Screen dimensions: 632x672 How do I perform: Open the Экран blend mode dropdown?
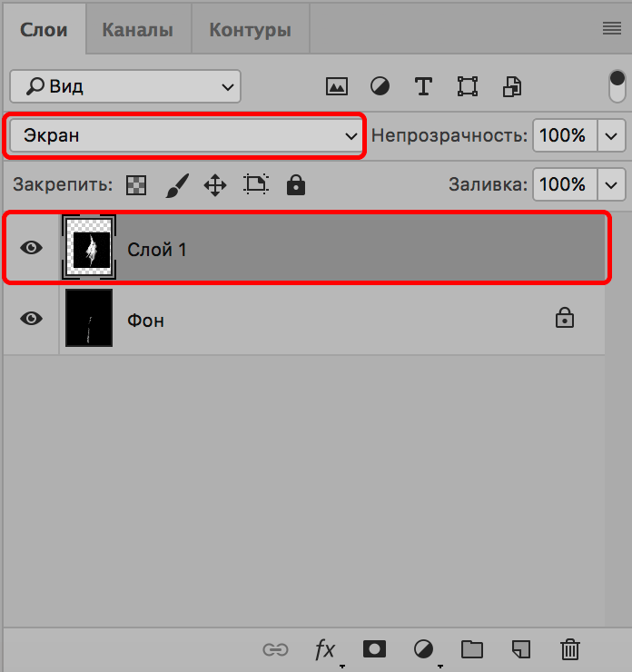coord(186,136)
